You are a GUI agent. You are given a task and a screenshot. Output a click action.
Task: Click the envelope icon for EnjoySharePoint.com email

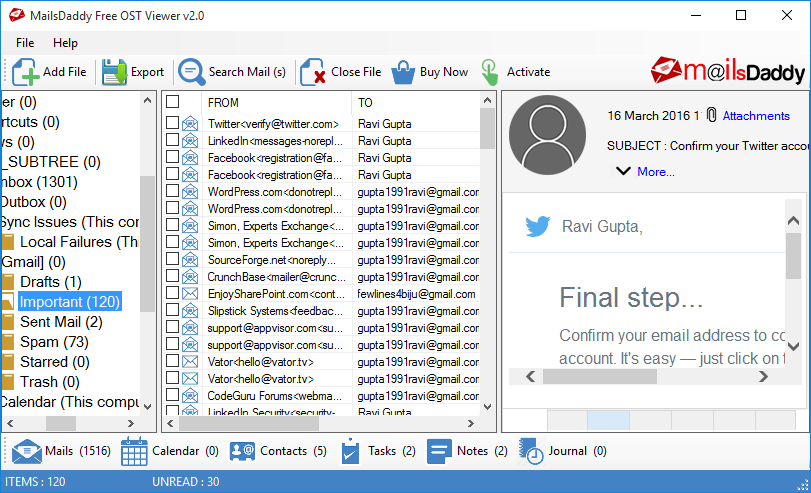tap(190, 294)
